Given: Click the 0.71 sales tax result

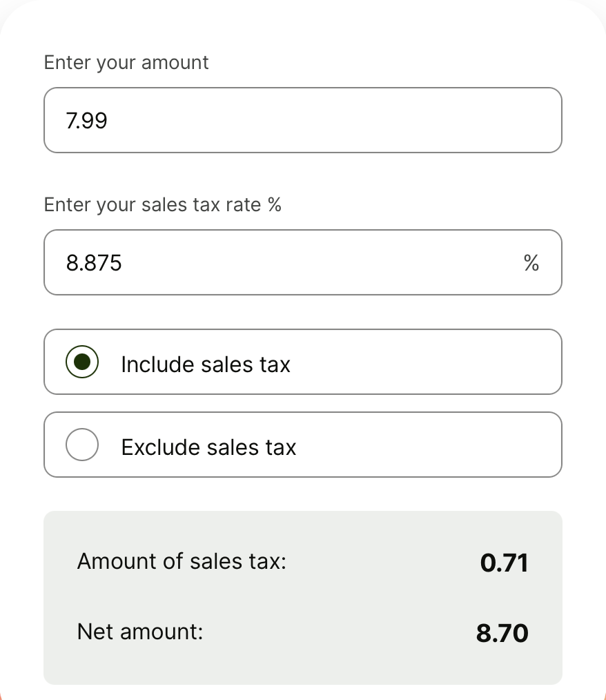Looking at the screenshot, I should 504,563.
